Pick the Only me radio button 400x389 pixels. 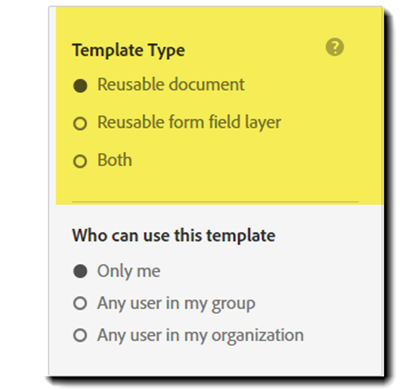point(80,271)
